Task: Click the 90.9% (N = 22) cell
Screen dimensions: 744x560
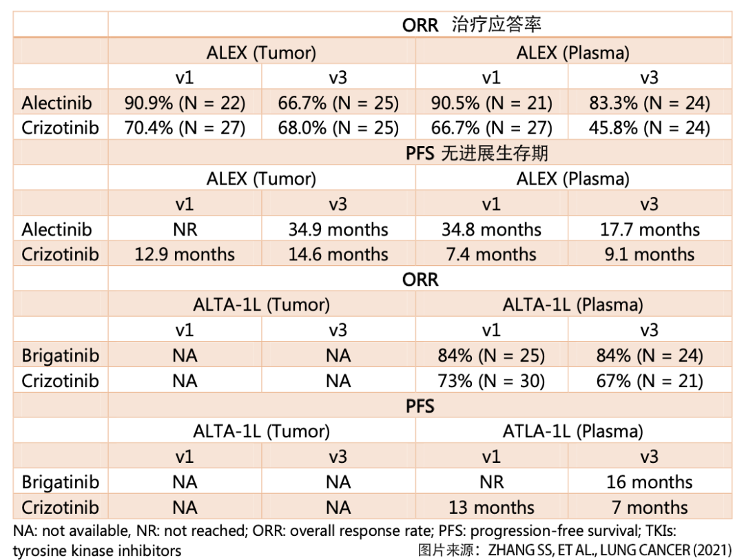Action: coord(185,103)
